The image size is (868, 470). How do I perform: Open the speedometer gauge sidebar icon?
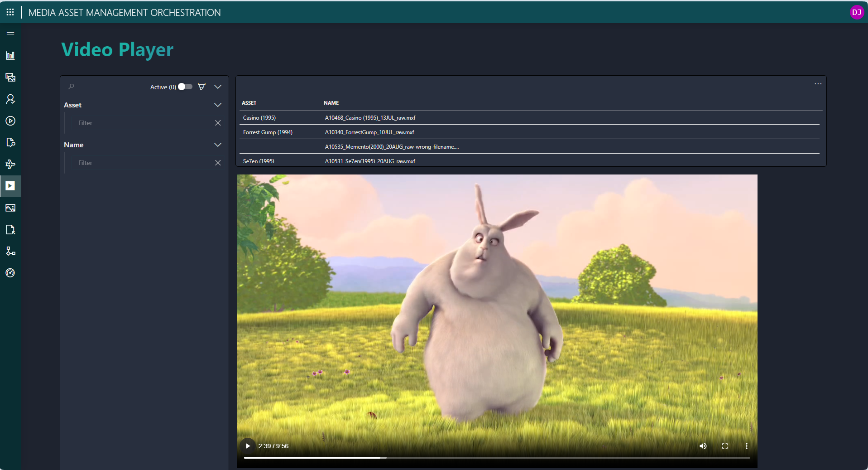pos(10,273)
